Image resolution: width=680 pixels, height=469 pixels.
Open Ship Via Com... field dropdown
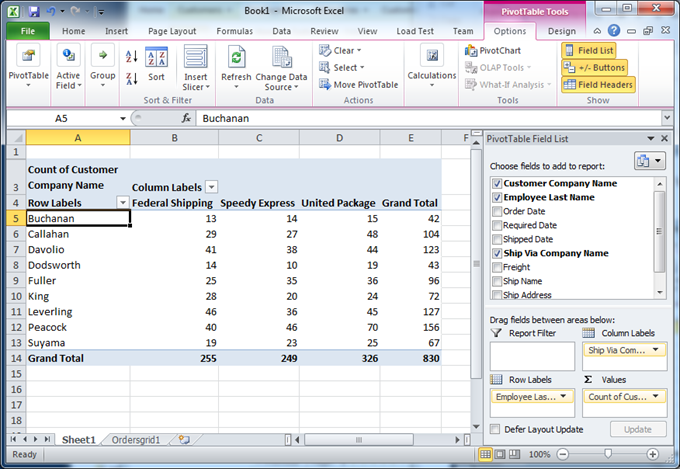655,350
